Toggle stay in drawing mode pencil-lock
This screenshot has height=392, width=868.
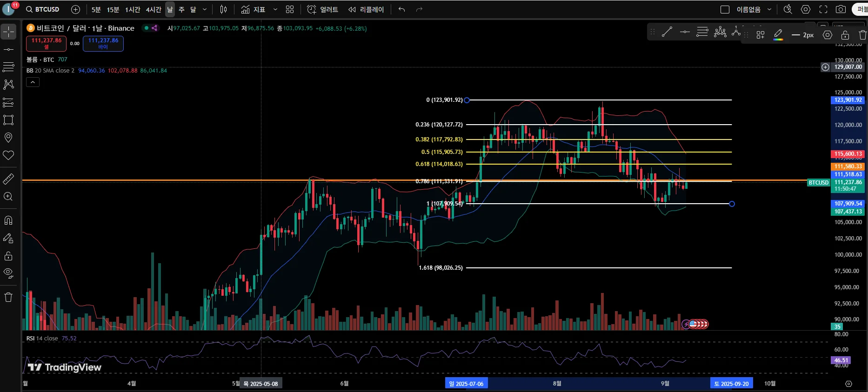point(8,238)
